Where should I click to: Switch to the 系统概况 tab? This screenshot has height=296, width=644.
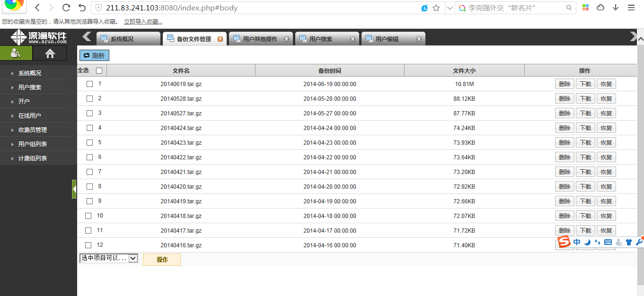coord(128,39)
